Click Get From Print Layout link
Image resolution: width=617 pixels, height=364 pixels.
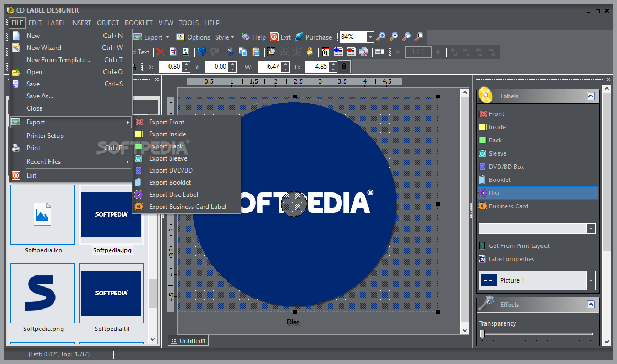coord(519,246)
